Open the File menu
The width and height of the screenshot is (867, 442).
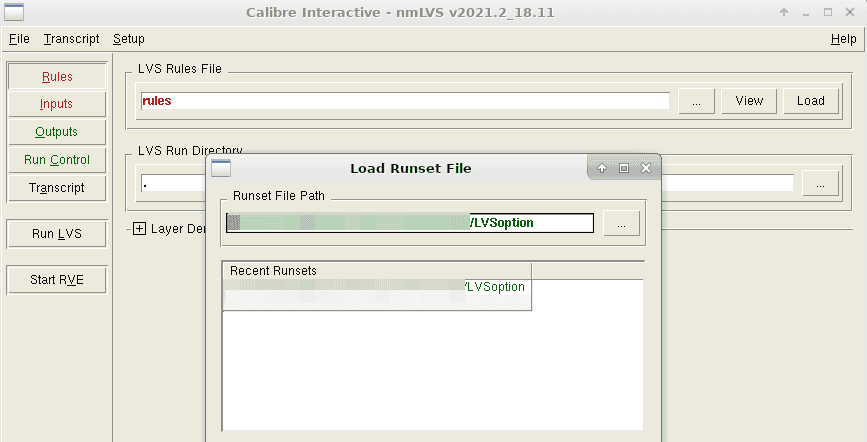pos(19,39)
